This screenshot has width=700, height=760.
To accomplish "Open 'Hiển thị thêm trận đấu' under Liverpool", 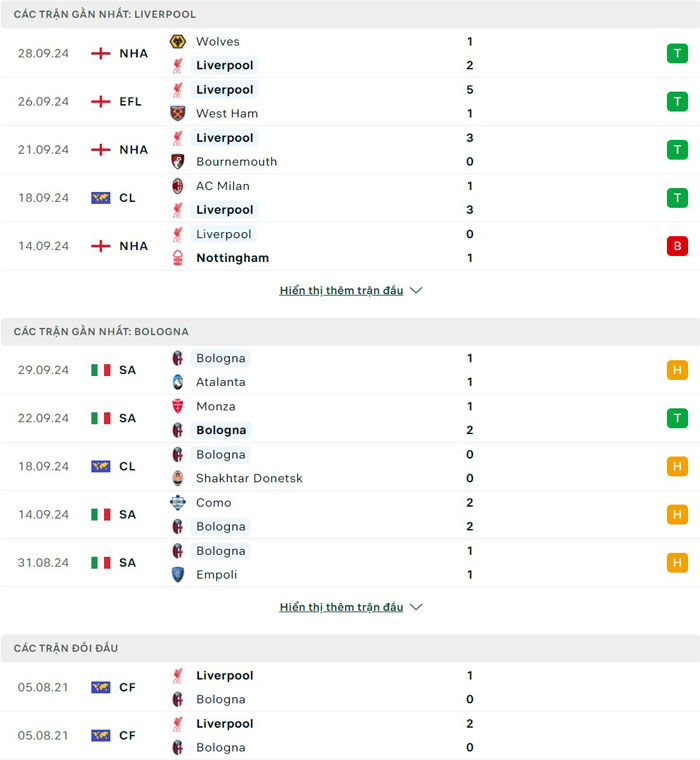I will 341,291.
